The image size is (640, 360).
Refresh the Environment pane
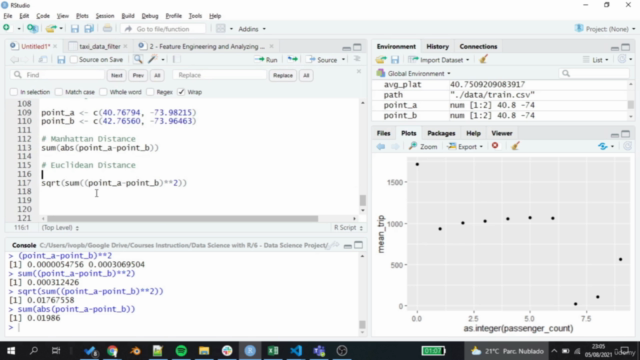tap(622, 59)
